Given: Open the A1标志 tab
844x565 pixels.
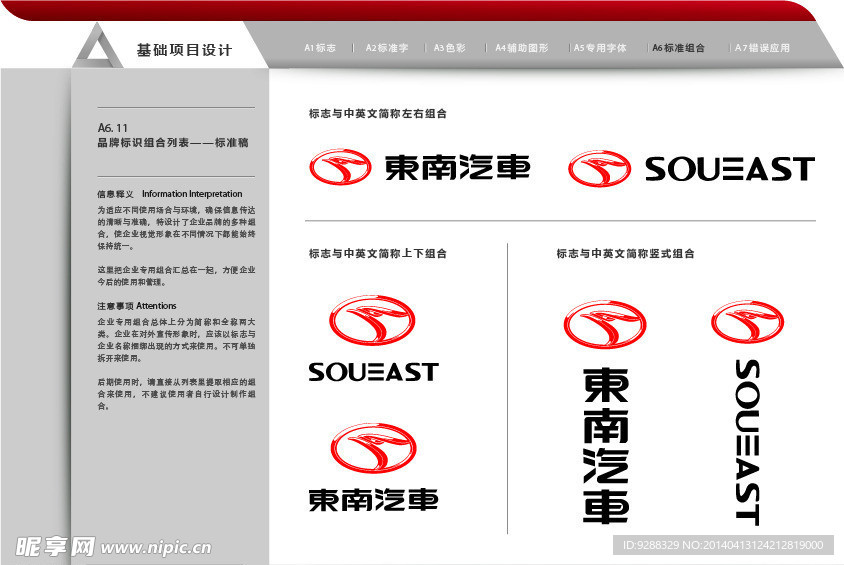Looking at the screenshot, I should (320, 48).
